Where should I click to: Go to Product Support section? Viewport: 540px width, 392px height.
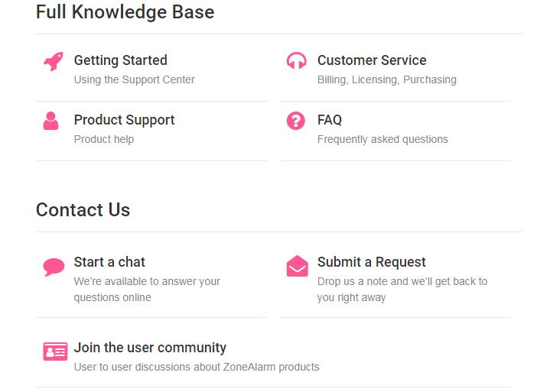125,120
